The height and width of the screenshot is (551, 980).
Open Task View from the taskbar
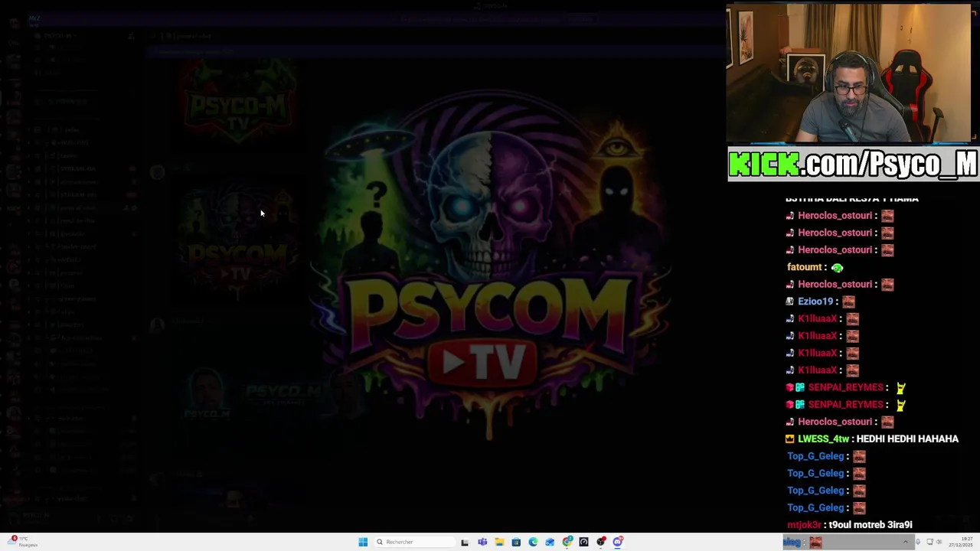[465, 542]
